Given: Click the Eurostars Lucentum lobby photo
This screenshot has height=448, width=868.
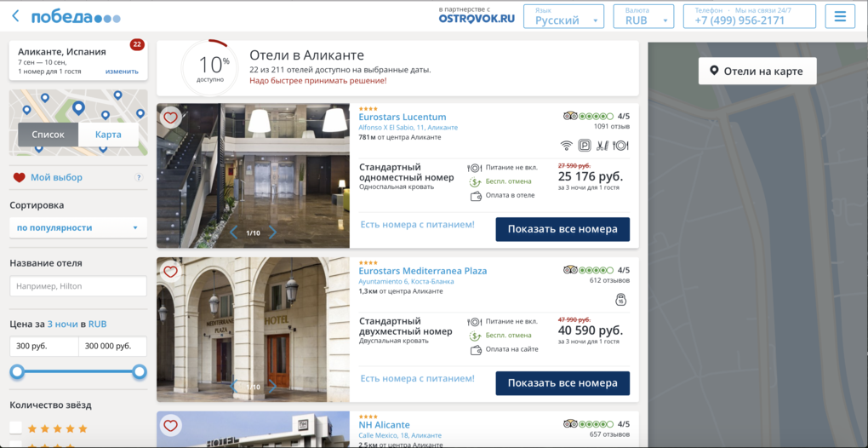Looking at the screenshot, I should (253, 175).
